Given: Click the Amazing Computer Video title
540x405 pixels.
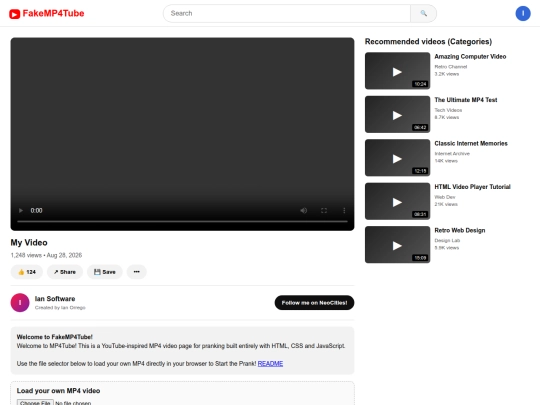Looking at the screenshot, I should point(470,56).
